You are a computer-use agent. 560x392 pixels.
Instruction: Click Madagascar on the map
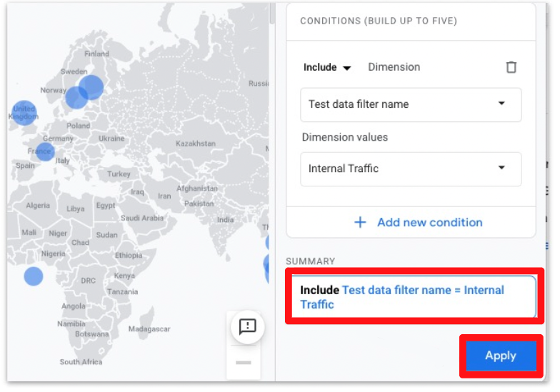pyautogui.click(x=150, y=329)
